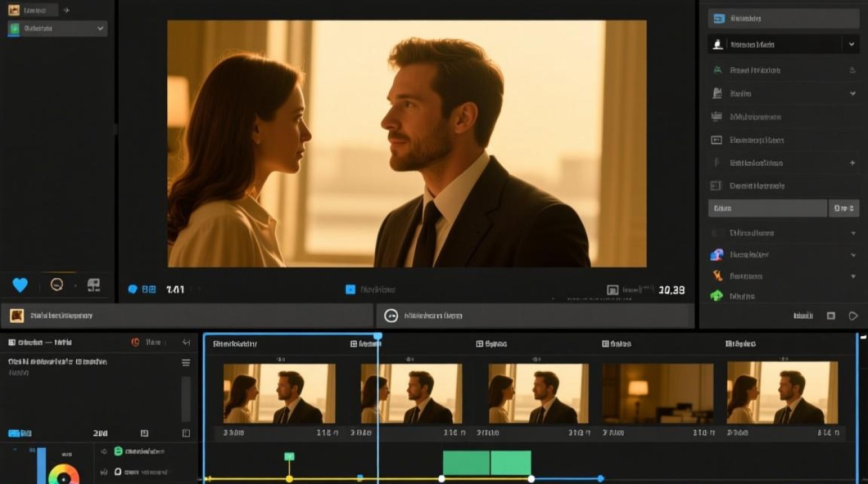868x484 pixels.
Task: Select the timeline thumbnail showing the lamp room
Action: click(x=658, y=394)
